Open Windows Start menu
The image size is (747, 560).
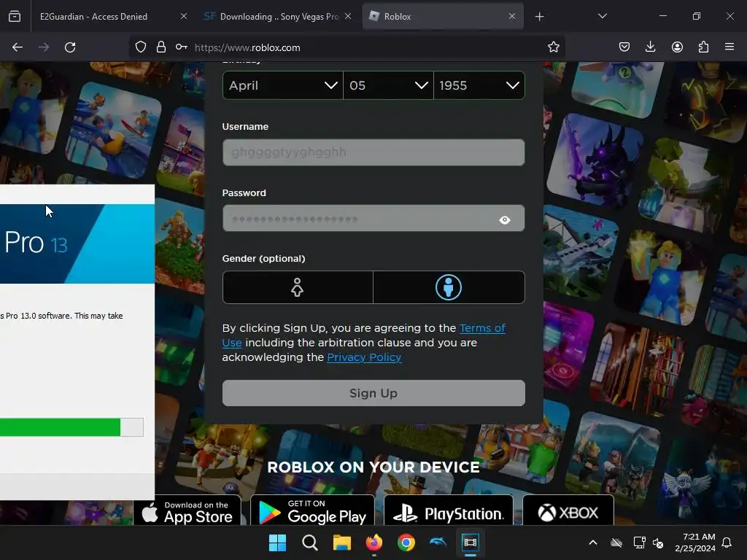[277, 542]
